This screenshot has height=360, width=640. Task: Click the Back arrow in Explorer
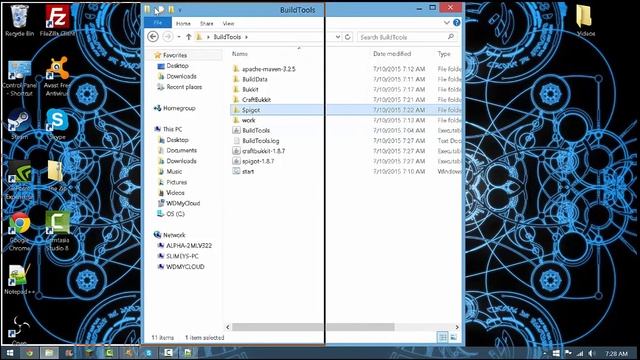click(x=153, y=37)
